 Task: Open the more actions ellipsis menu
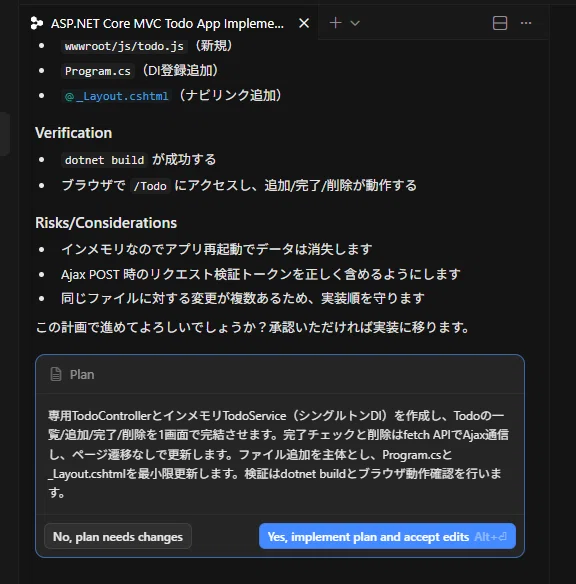[526, 23]
